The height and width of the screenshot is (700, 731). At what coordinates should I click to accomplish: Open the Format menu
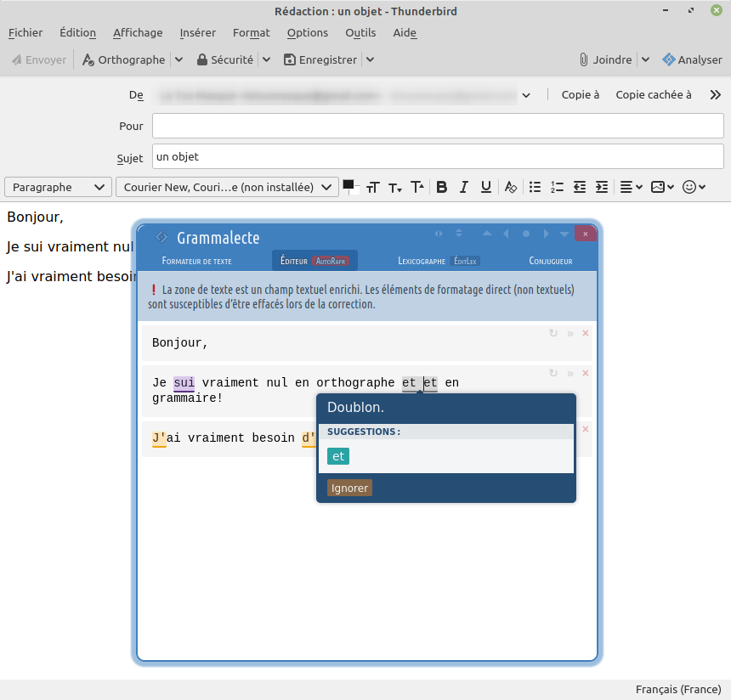[x=252, y=32]
